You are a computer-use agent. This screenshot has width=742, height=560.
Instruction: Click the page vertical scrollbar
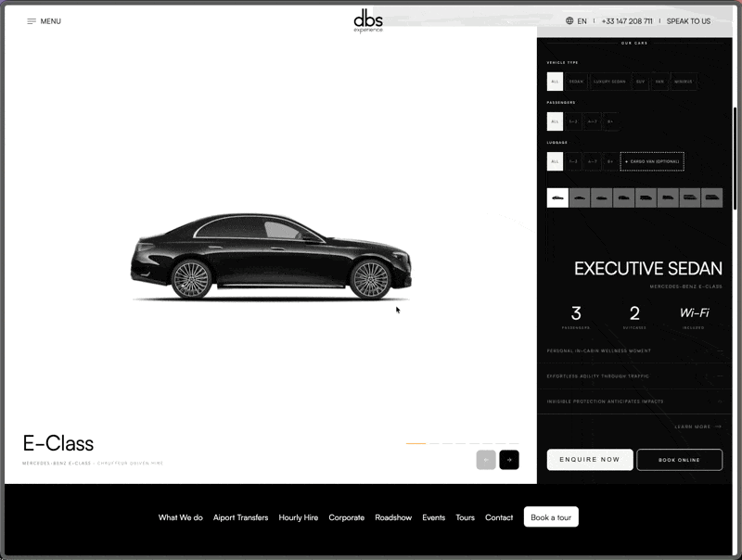coord(735,159)
